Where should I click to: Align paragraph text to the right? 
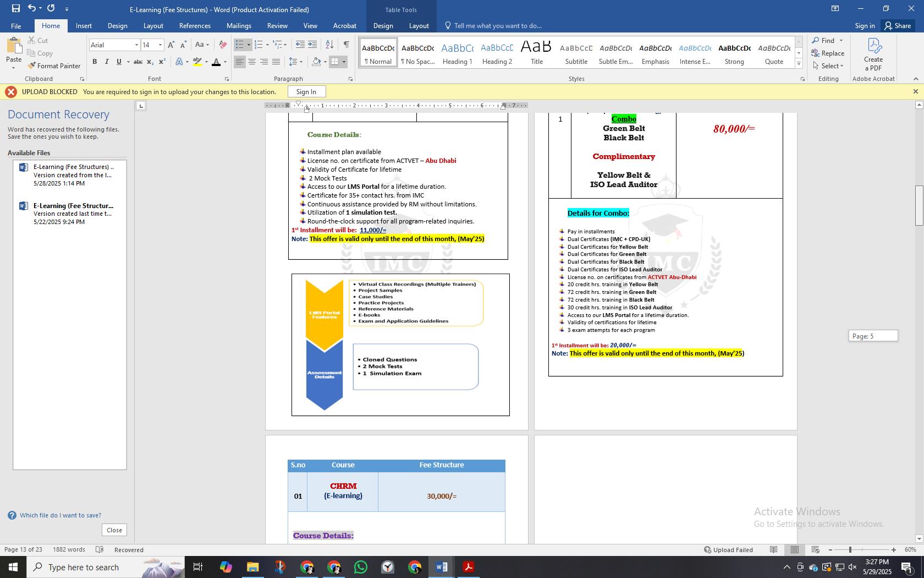pos(264,62)
